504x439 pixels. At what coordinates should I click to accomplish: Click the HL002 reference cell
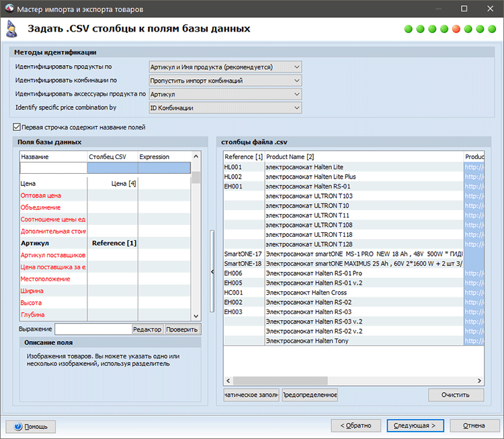click(244, 177)
